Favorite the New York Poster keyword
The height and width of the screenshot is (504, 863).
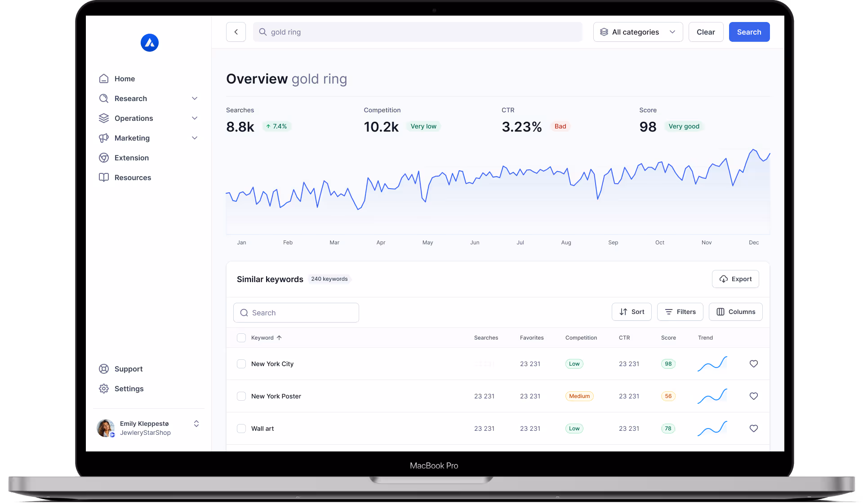click(x=754, y=396)
